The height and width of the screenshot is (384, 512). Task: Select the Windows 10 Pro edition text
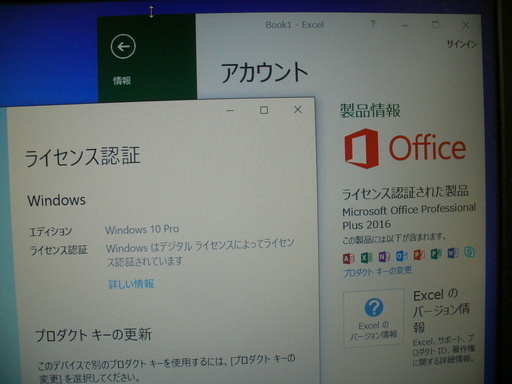(142, 229)
